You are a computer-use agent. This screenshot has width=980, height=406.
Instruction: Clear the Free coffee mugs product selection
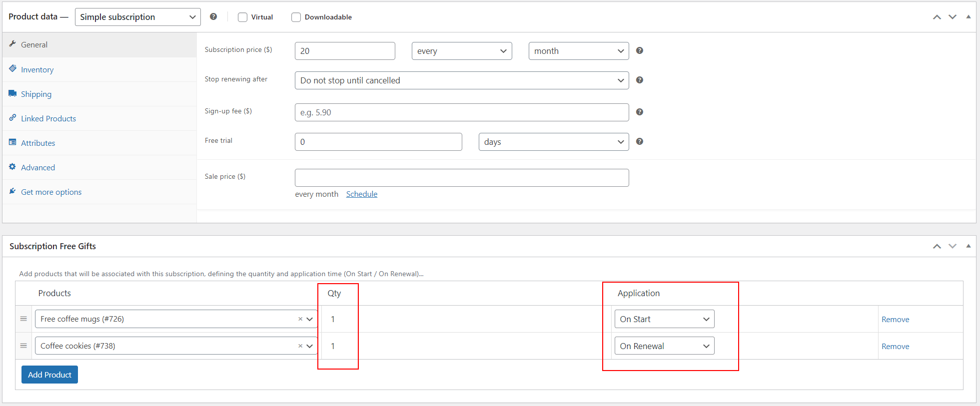click(x=300, y=319)
